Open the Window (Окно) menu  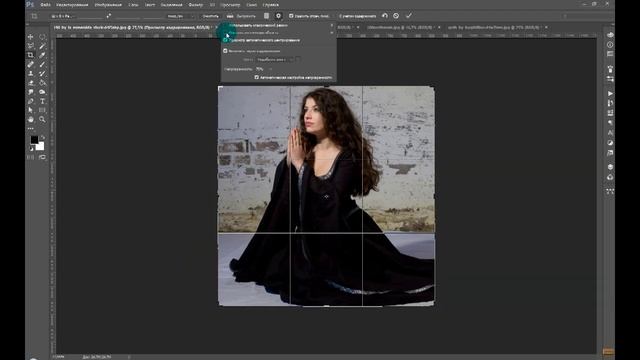[x=251, y=5]
